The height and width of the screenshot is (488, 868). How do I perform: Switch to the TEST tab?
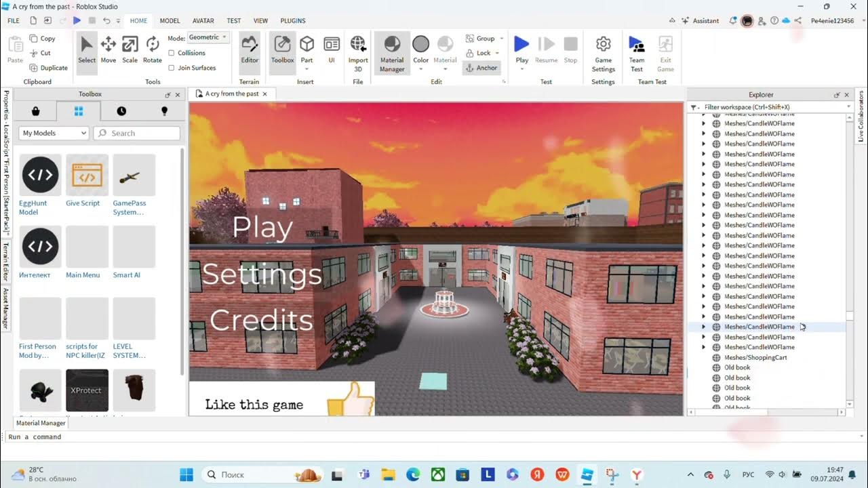[x=233, y=21]
